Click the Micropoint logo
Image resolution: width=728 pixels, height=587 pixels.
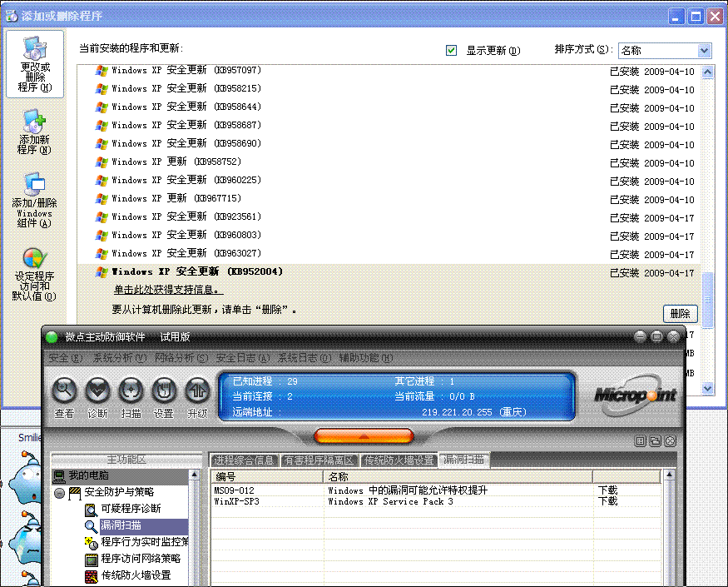(x=635, y=395)
